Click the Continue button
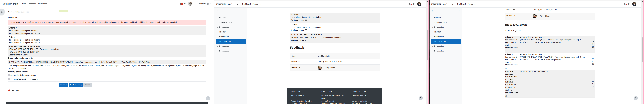This screenshot has height=104, width=644. (x=63, y=85)
